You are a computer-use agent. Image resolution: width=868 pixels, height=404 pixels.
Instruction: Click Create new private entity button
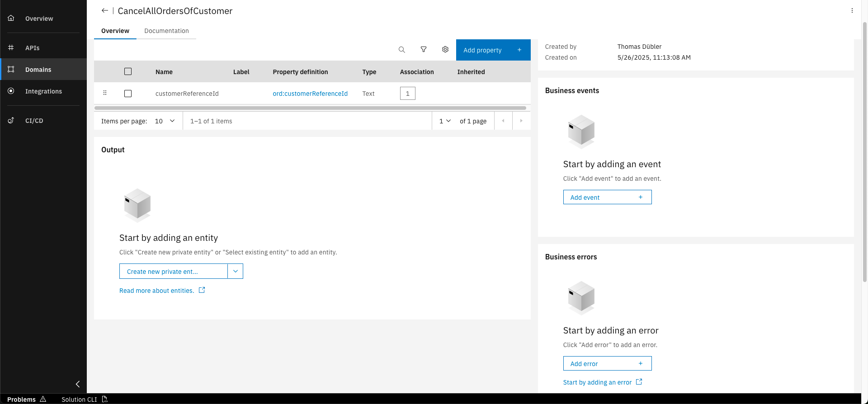[174, 271]
